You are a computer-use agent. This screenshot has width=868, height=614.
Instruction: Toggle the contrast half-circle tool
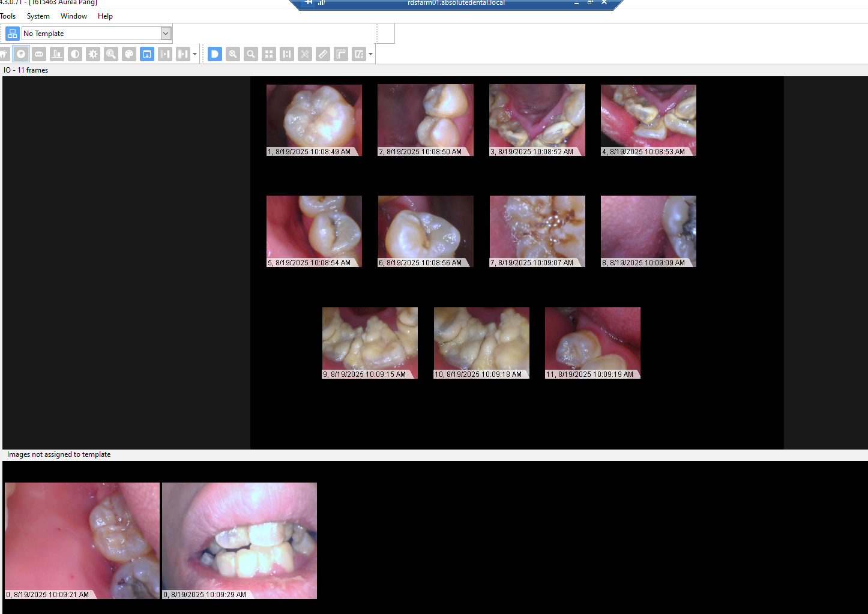[75, 54]
